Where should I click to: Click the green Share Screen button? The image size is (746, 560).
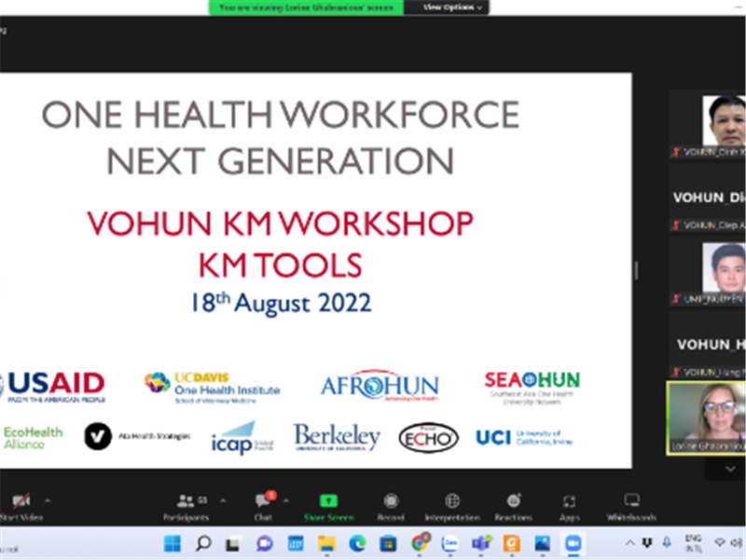tap(327, 504)
